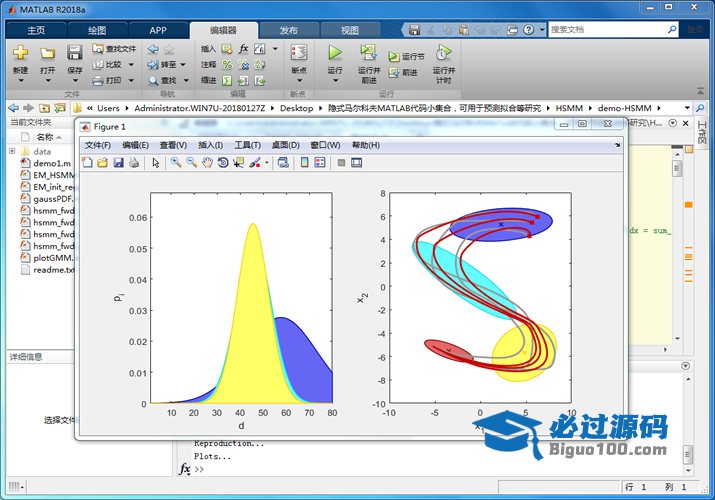
Task: Click the browse for folder icon
Action: pyautogui.click(x=60, y=108)
